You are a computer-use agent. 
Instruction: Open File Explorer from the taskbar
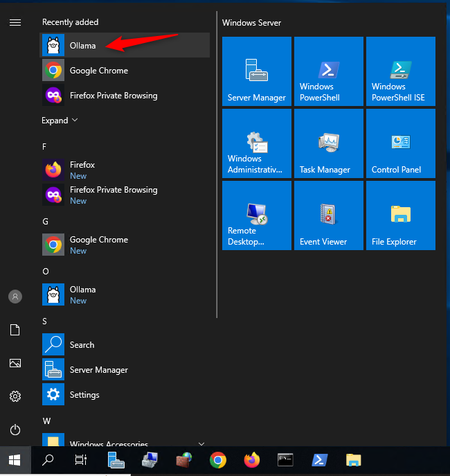pos(354,460)
